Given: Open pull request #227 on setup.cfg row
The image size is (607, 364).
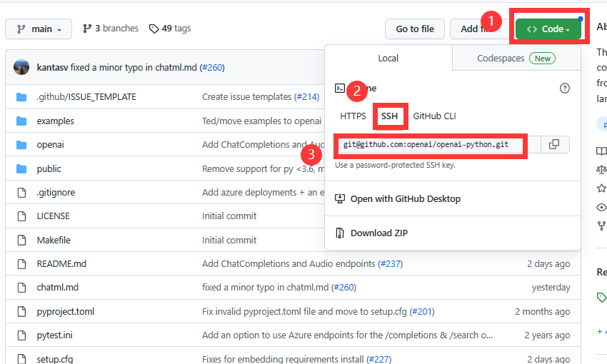Looking at the screenshot, I should point(378,359).
